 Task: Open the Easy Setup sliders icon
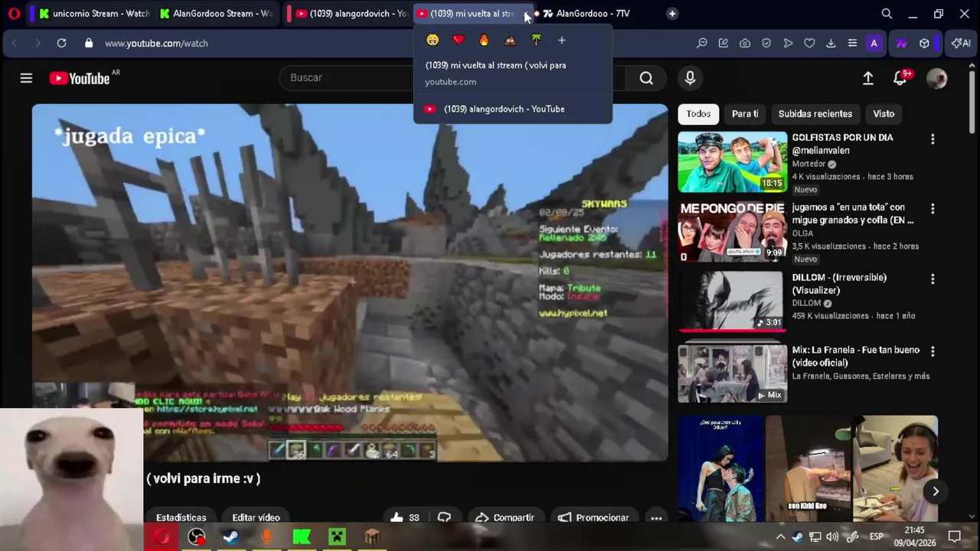click(x=852, y=44)
